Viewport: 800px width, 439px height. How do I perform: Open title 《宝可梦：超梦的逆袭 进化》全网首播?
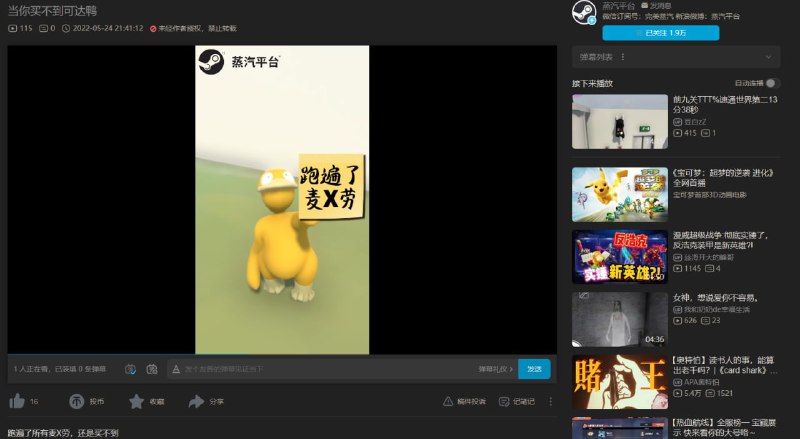[723, 178]
